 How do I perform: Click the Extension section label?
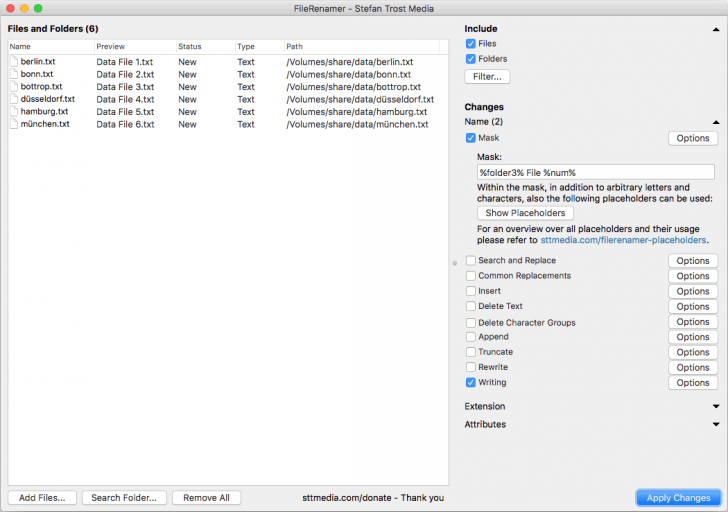(485, 406)
